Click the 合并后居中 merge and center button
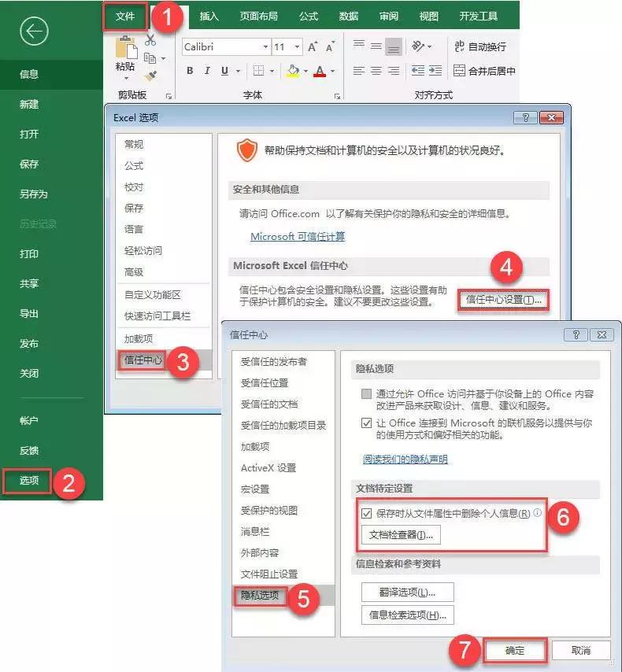This screenshot has width=622, height=672. (484, 71)
